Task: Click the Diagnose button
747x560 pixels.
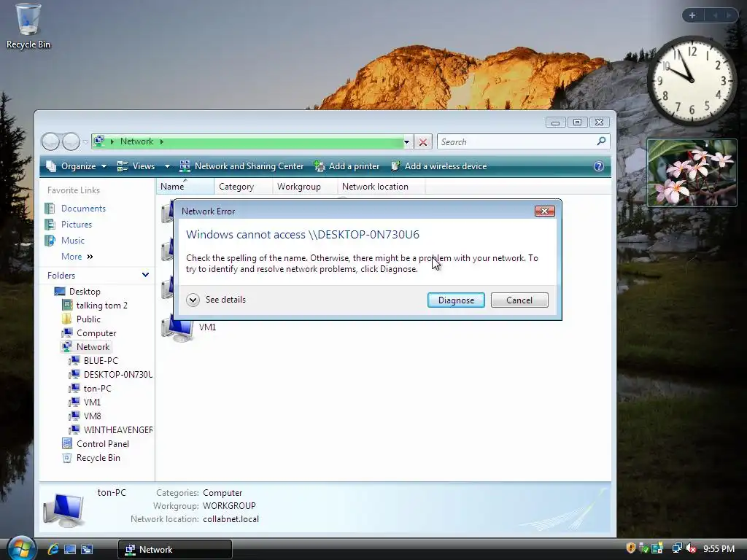Action: tap(456, 300)
